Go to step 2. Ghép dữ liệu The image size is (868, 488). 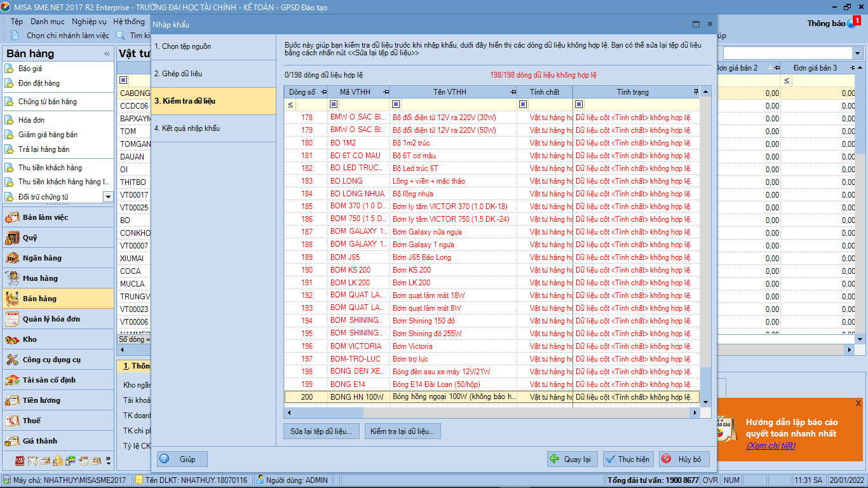214,74
